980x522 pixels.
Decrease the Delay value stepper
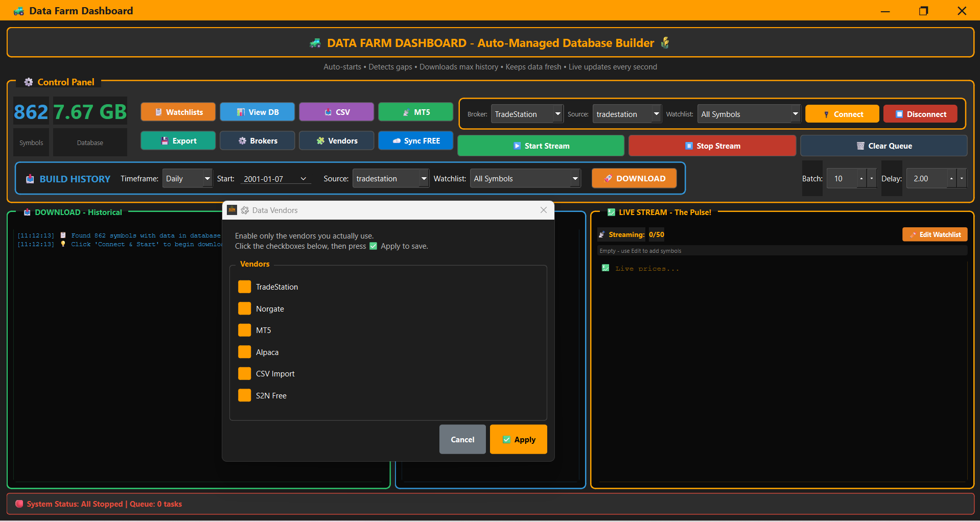(962, 178)
